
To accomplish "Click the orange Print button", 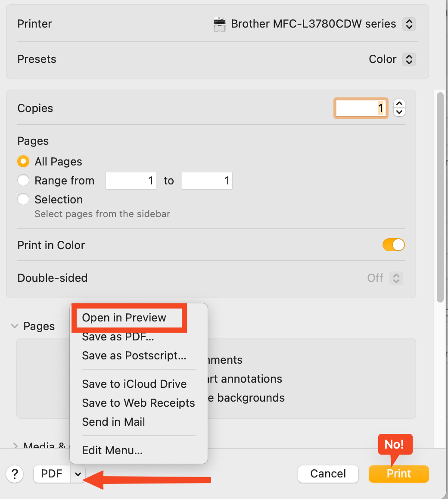I will (x=398, y=474).
